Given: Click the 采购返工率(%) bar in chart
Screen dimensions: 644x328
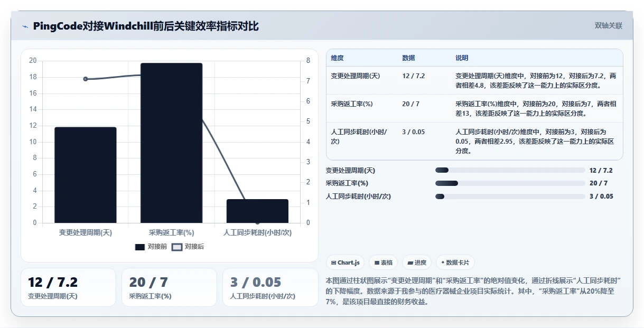Looking at the screenshot, I should click(172, 143).
